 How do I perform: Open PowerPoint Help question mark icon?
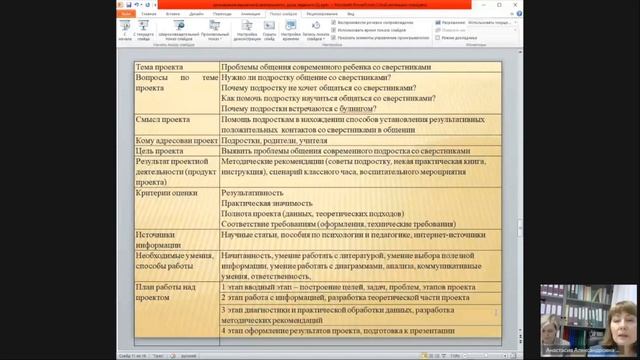click(x=519, y=13)
